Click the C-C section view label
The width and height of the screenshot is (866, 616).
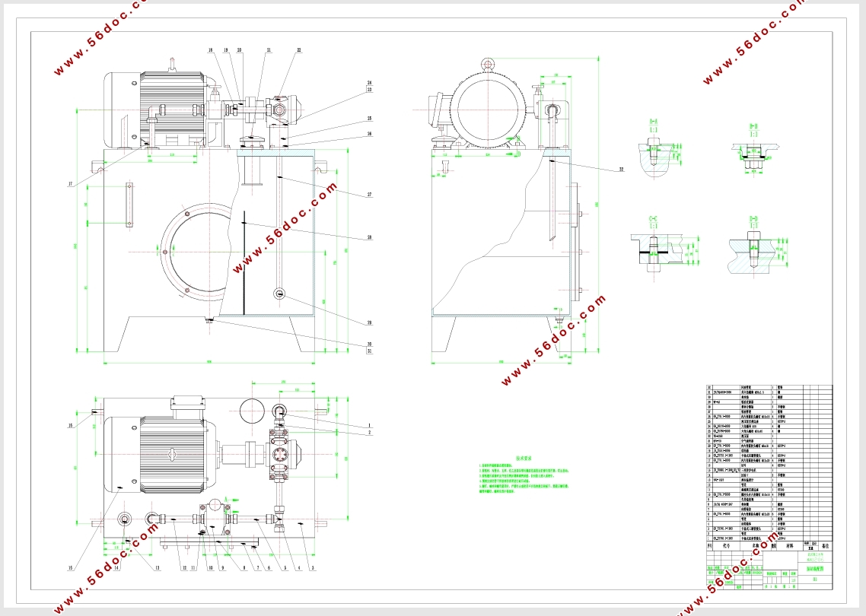click(x=654, y=220)
